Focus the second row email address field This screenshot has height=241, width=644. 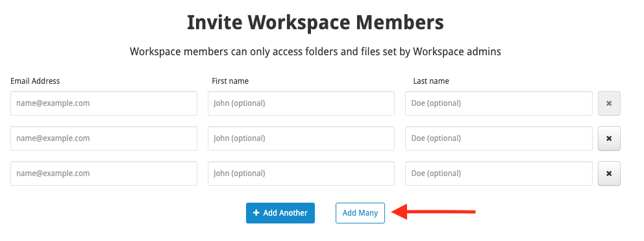click(x=104, y=138)
